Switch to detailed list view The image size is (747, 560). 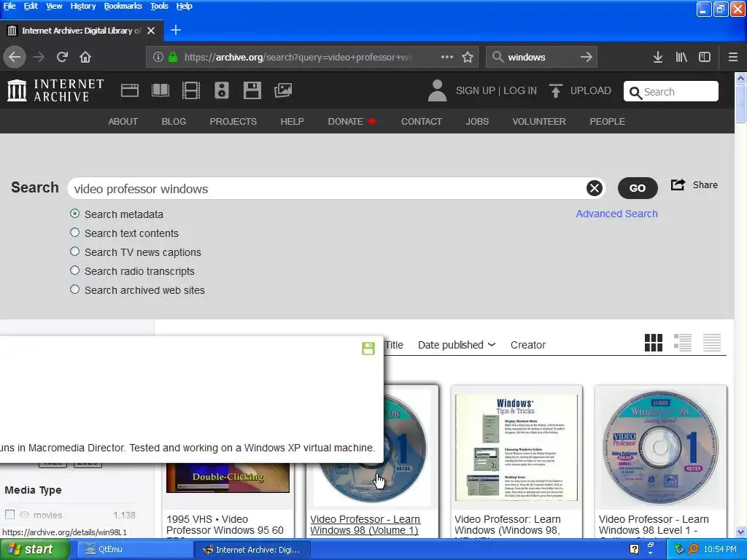click(683, 343)
